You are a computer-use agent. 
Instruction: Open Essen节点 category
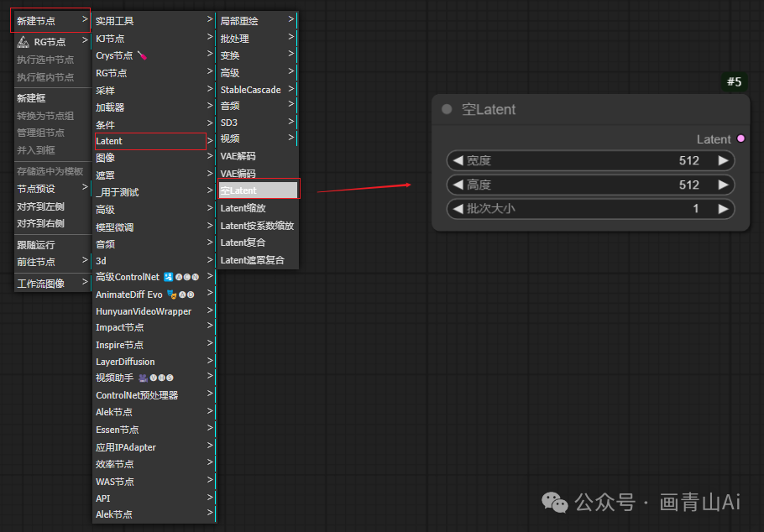coord(154,429)
